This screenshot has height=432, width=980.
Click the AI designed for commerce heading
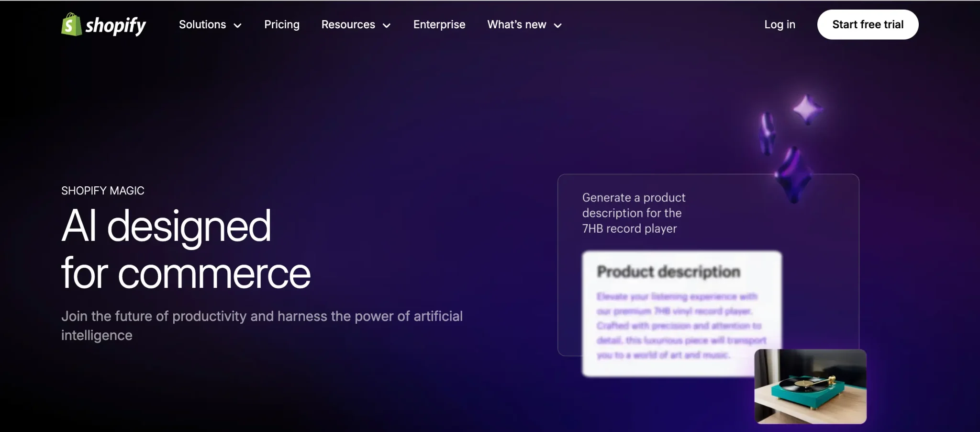coord(186,249)
